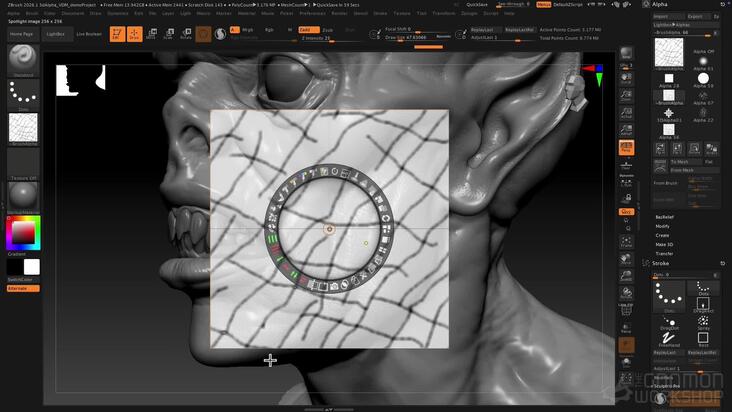Expand Modifiers section in Stroke panel
The height and width of the screenshot is (412, 732).
(x=663, y=377)
